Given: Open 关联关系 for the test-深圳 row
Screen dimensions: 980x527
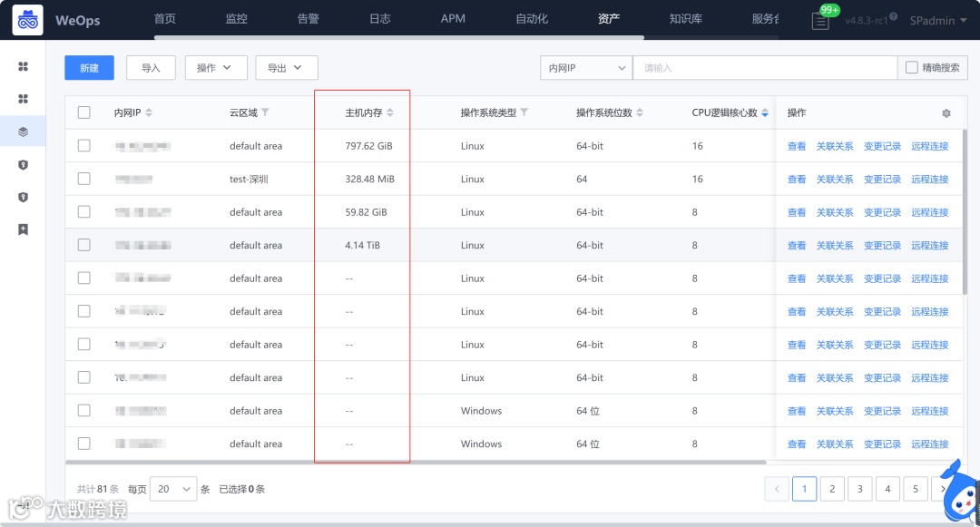Looking at the screenshot, I should [835, 180].
